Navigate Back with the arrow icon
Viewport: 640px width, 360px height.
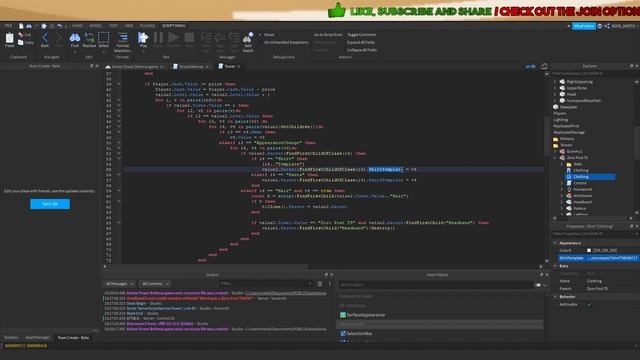[45, 38]
